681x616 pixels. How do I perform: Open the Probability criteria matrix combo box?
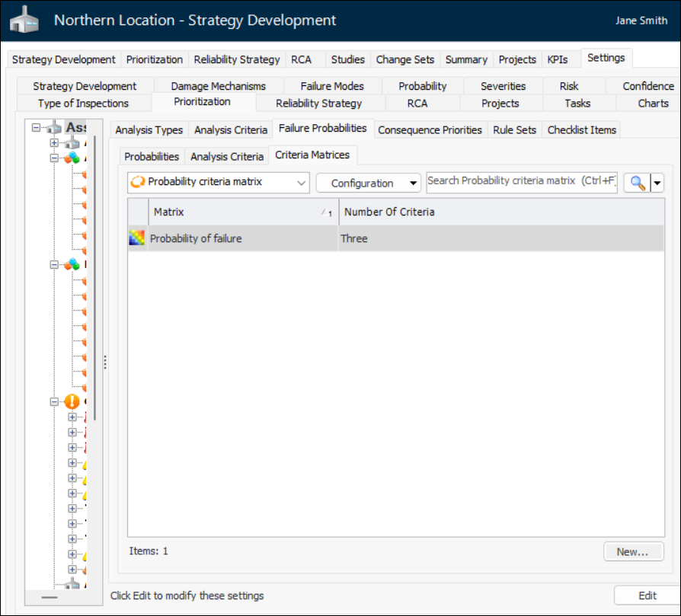point(218,183)
